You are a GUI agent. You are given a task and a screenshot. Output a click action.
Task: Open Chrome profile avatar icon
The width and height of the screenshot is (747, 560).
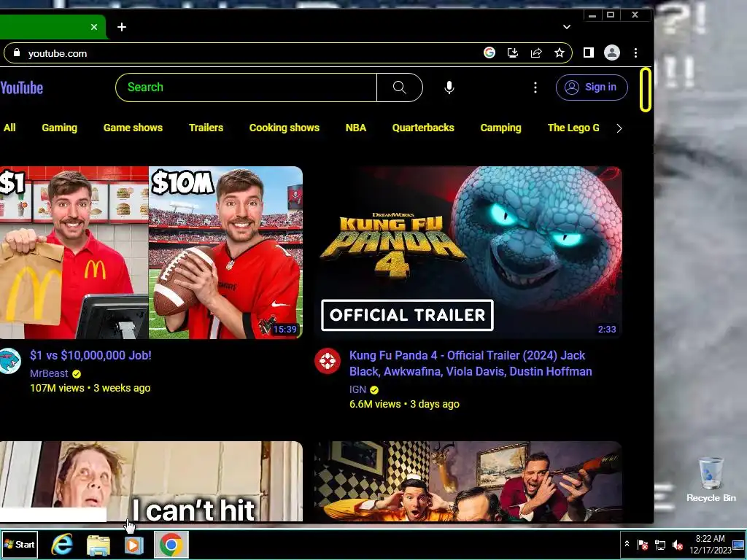tap(612, 52)
